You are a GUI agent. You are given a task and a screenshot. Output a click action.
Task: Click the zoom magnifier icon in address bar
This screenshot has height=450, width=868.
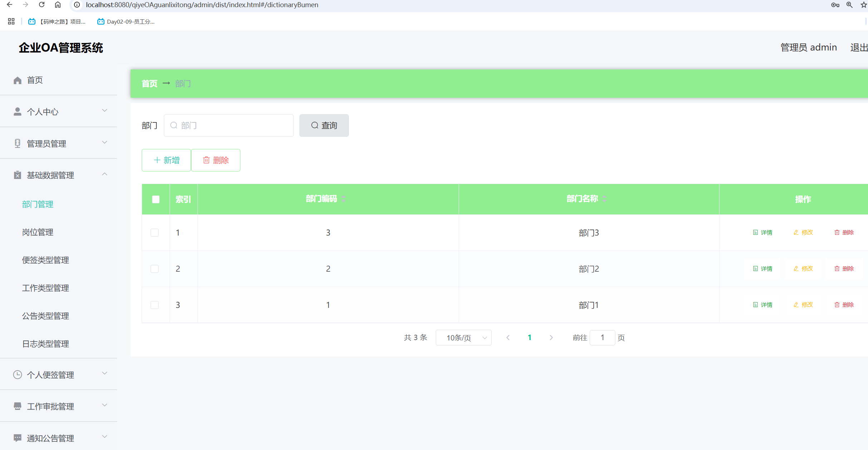point(849,5)
